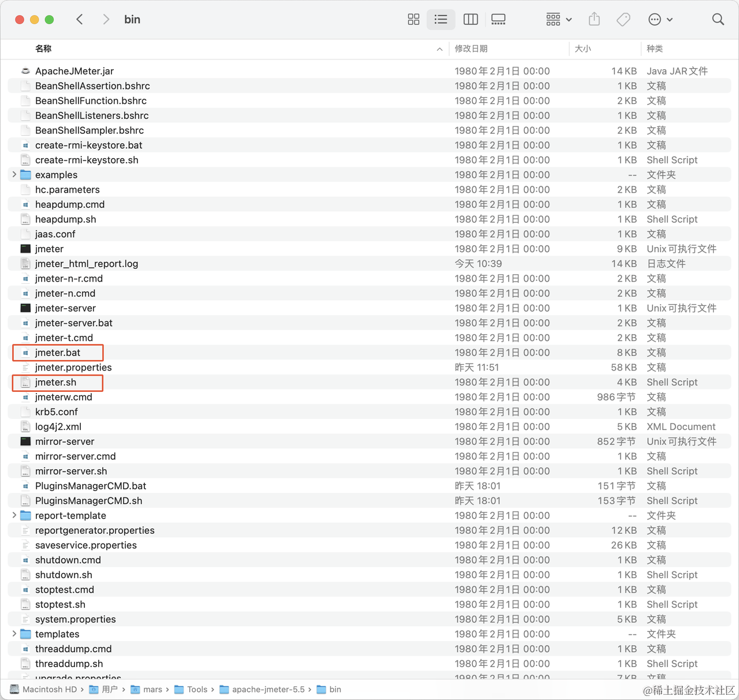Expand the templates folder
739x700 pixels.
14,634
